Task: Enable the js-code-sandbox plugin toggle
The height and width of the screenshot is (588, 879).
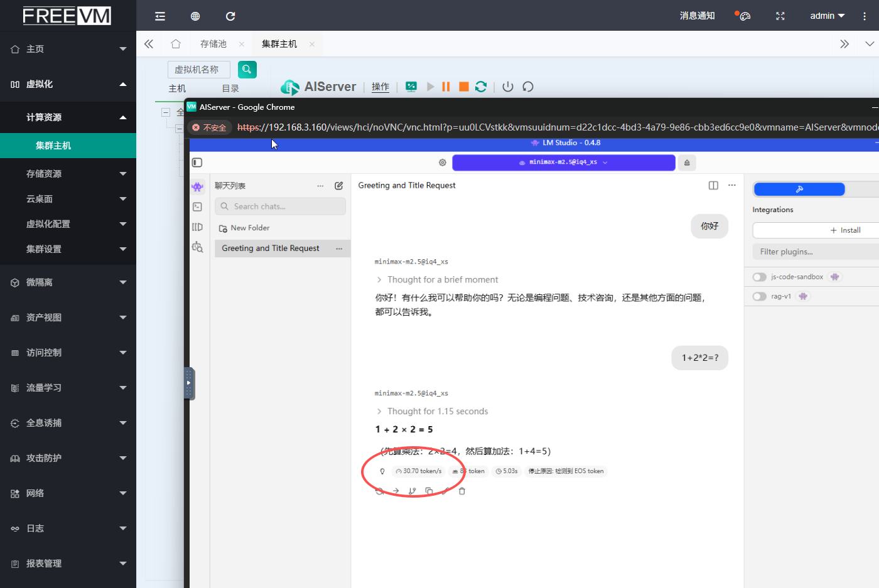Action: (760, 277)
